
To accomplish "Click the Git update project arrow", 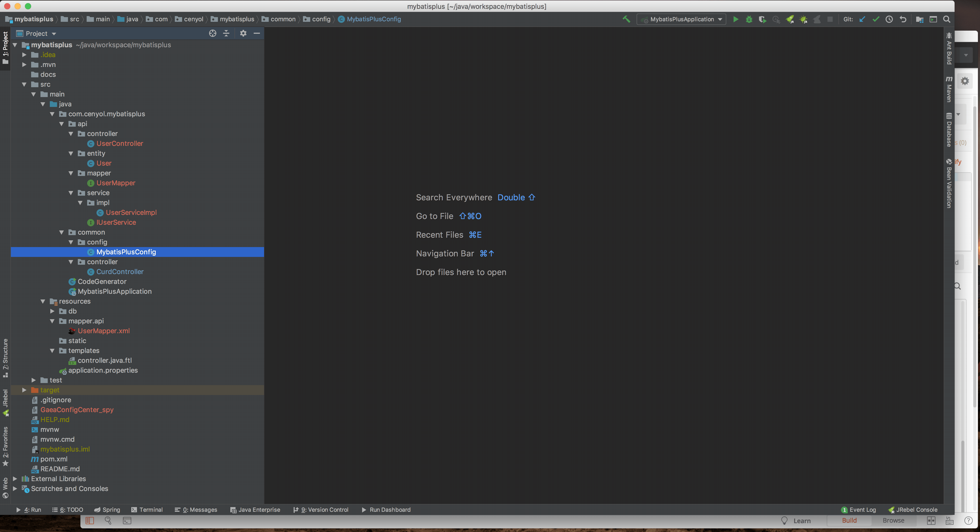I will [862, 19].
